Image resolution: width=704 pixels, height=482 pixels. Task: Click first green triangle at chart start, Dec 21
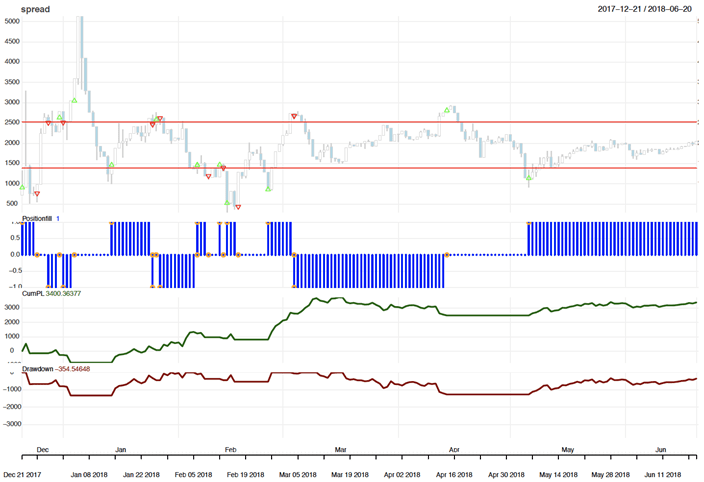click(x=22, y=187)
